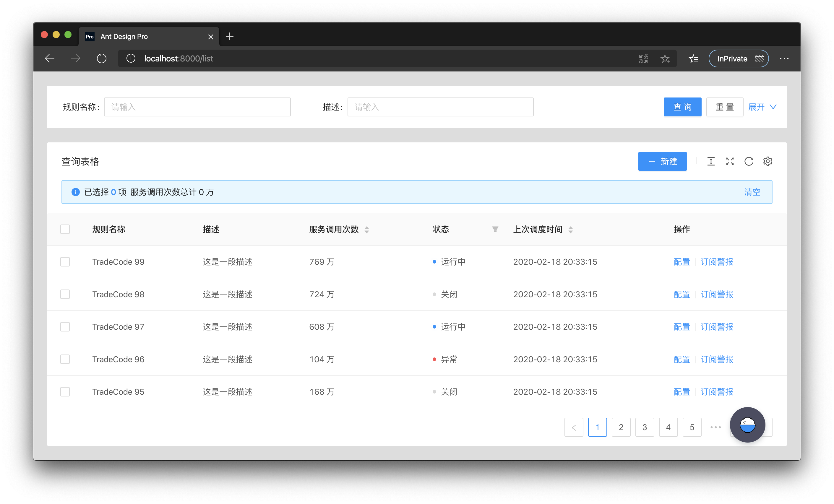The width and height of the screenshot is (834, 504).
Task: Click 订阅警报 link for TradeCode 97
Action: click(717, 327)
